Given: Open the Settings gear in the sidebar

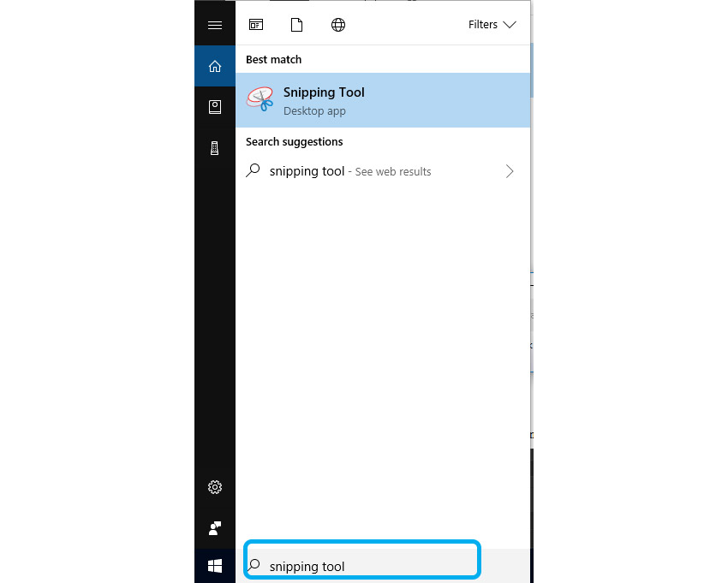Looking at the screenshot, I should (215, 487).
